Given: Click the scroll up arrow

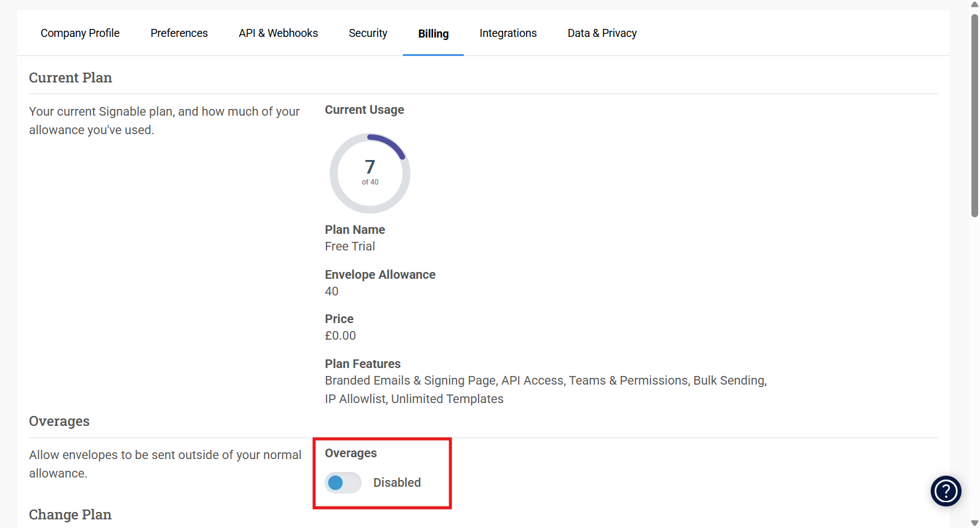Looking at the screenshot, I should click(974, 4).
